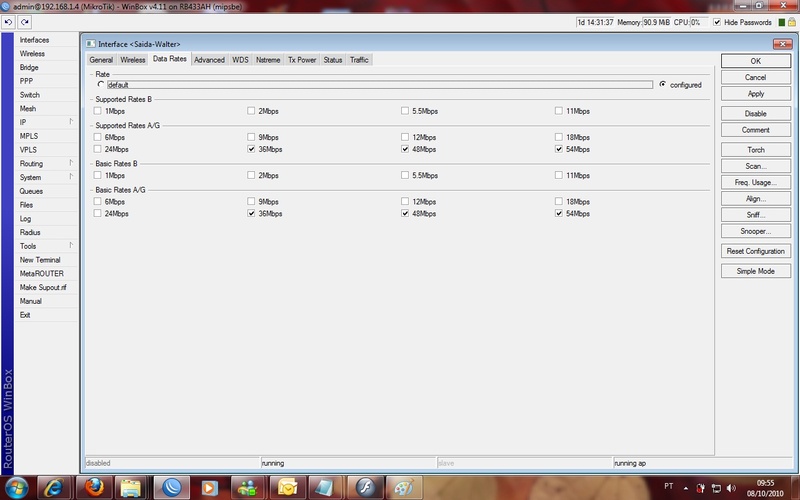Click the power plug tray icon
This screenshot has height=500, width=800.
[701, 488]
